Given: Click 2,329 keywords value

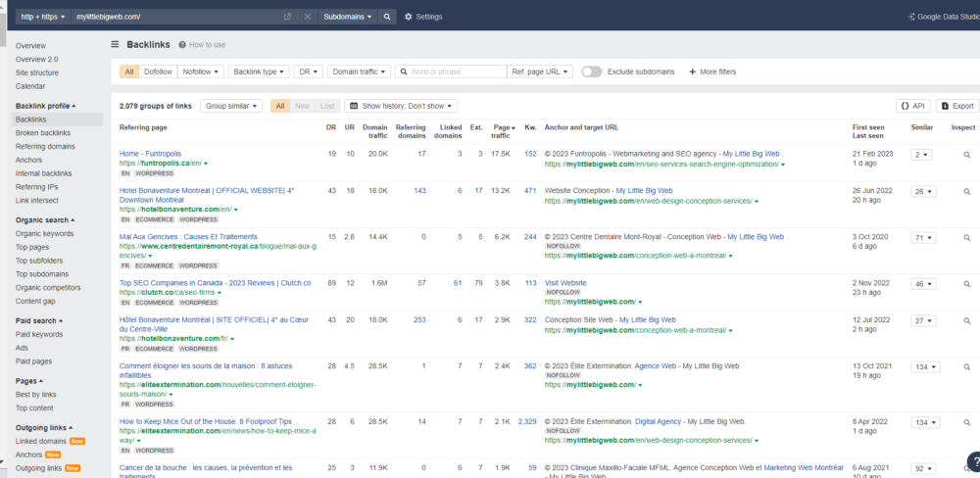Looking at the screenshot, I should (x=527, y=422).
